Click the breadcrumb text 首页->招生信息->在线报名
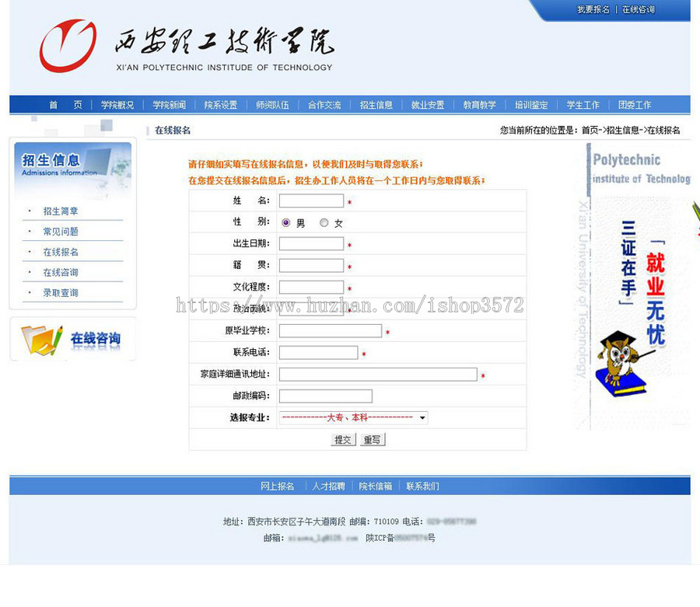700x607 pixels. pyautogui.click(x=630, y=131)
